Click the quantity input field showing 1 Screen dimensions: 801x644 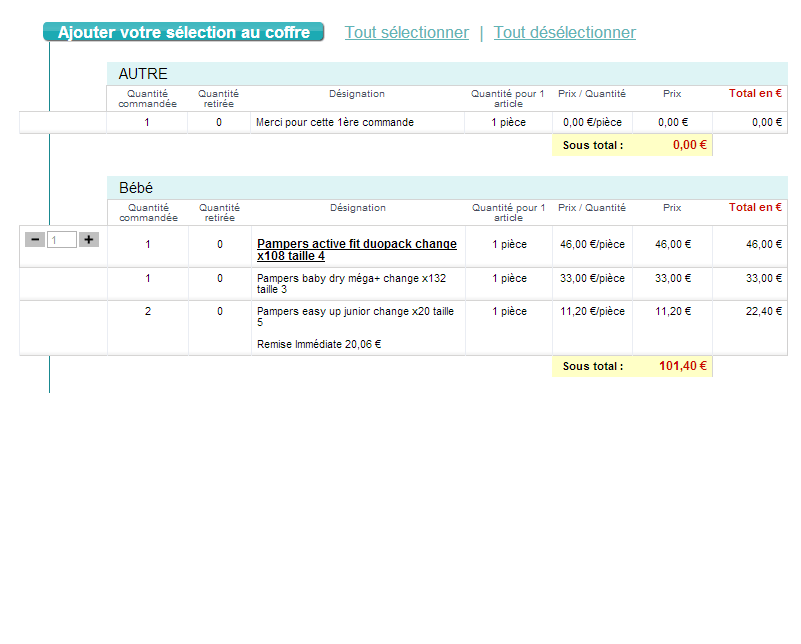coord(62,240)
